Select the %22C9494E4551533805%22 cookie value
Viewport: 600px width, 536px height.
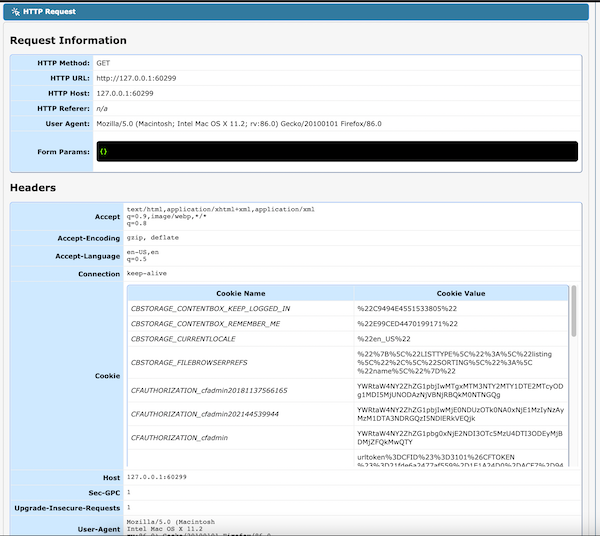(407, 309)
